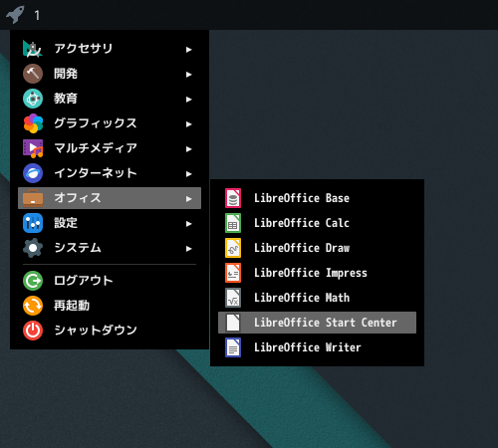Image resolution: width=498 pixels, height=448 pixels.
Task: Open the インターネット menu entry
Action: coord(110,173)
